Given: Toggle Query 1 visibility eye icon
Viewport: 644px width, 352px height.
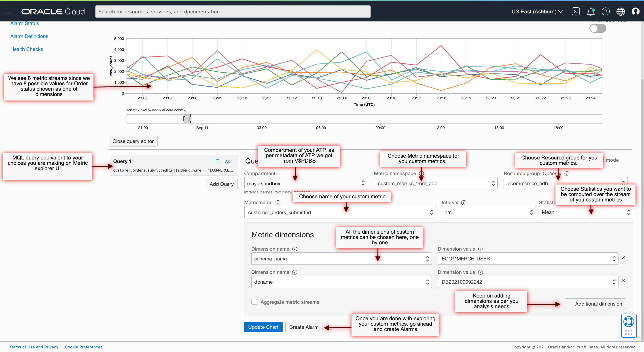Looking at the screenshot, I should point(228,161).
